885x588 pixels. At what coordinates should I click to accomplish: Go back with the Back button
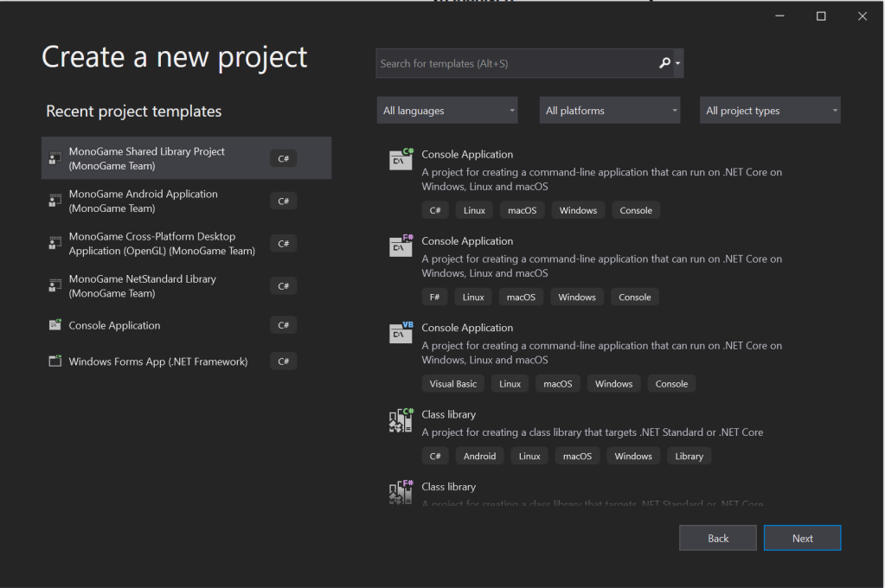click(x=718, y=539)
